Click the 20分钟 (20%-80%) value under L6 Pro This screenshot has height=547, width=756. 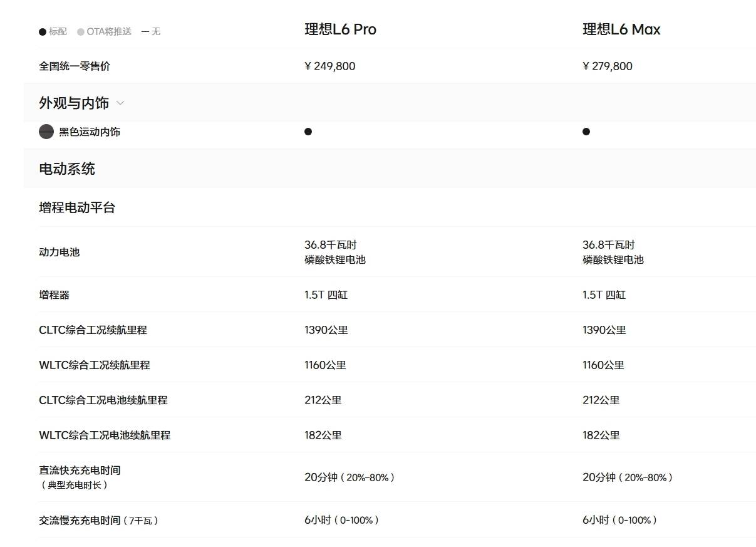point(350,477)
